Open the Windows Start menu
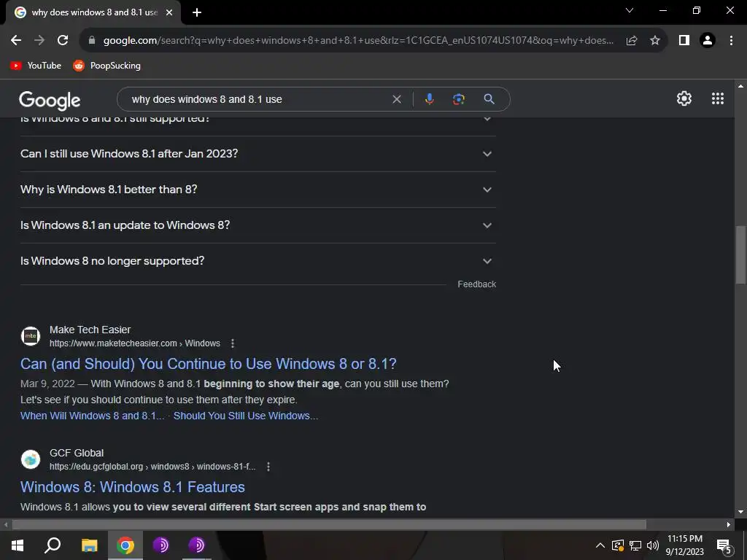The height and width of the screenshot is (560, 747). click(x=18, y=545)
